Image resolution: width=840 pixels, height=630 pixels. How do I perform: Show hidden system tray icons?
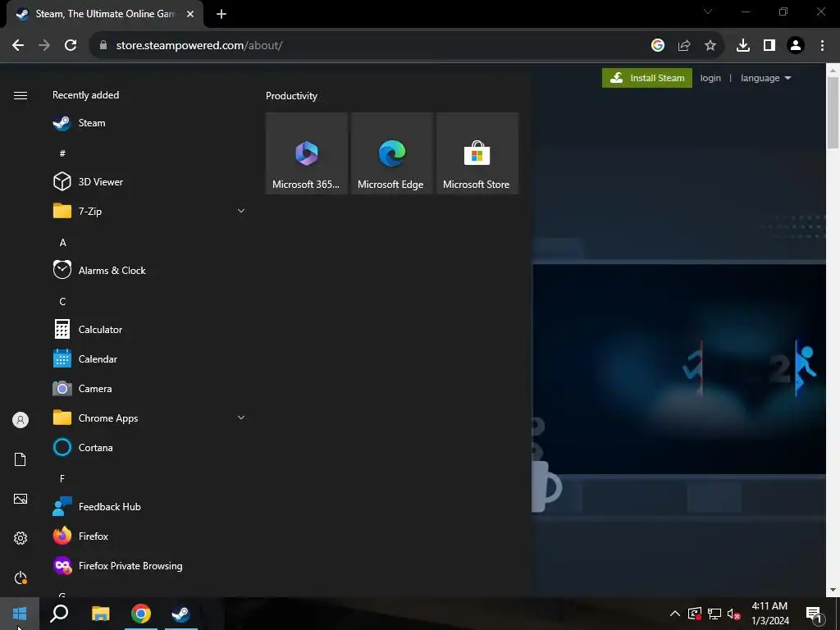coord(675,614)
